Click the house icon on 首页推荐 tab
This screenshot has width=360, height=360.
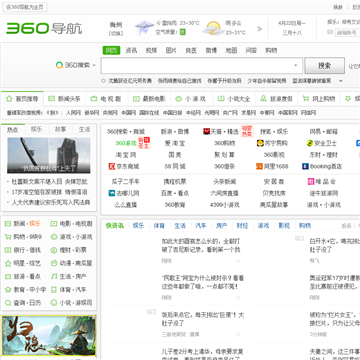(9, 99)
